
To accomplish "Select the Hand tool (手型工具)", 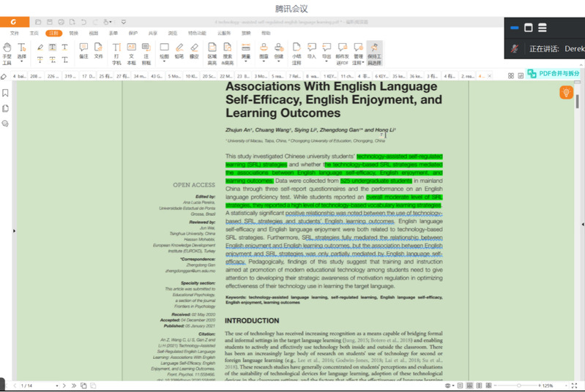I will [7, 53].
